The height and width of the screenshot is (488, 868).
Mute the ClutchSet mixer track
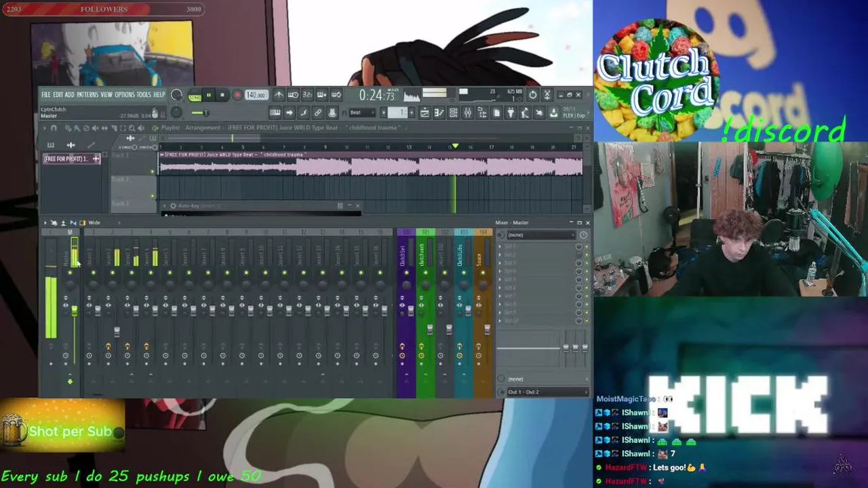coord(406,272)
